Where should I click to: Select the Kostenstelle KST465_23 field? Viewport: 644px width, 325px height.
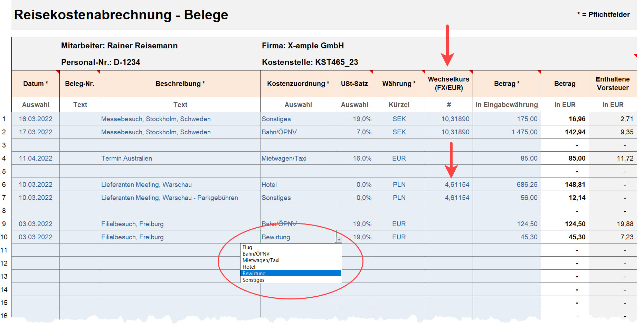(x=310, y=63)
